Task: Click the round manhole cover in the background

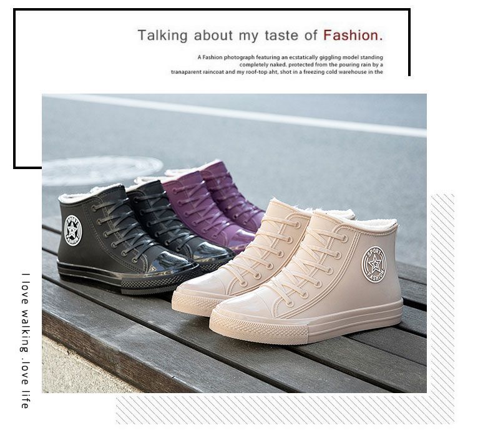Action: (102, 171)
